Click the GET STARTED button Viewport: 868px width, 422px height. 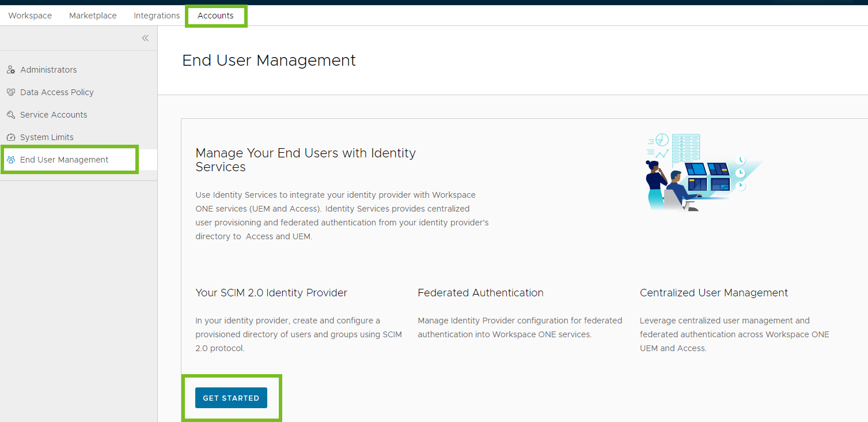pos(231,398)
